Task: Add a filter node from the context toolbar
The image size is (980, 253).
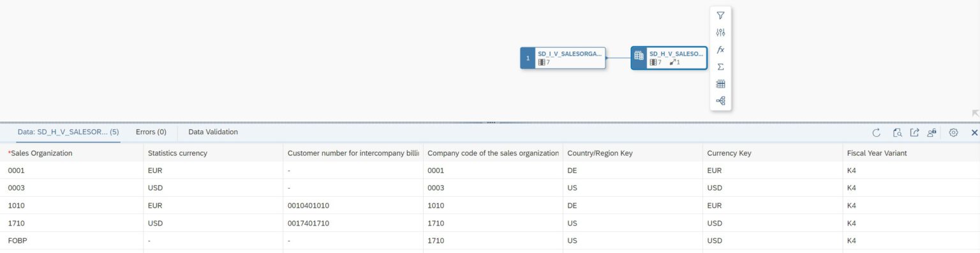Action: coord(720,15)
